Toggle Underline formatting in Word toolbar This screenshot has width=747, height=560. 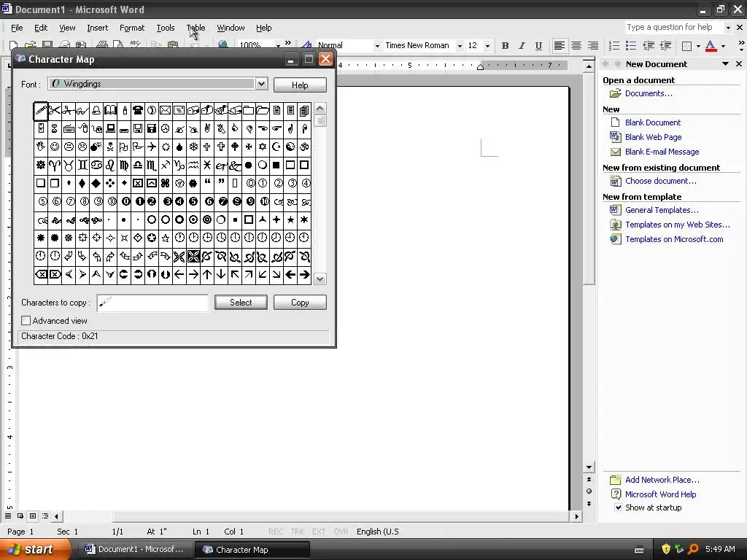538,46
